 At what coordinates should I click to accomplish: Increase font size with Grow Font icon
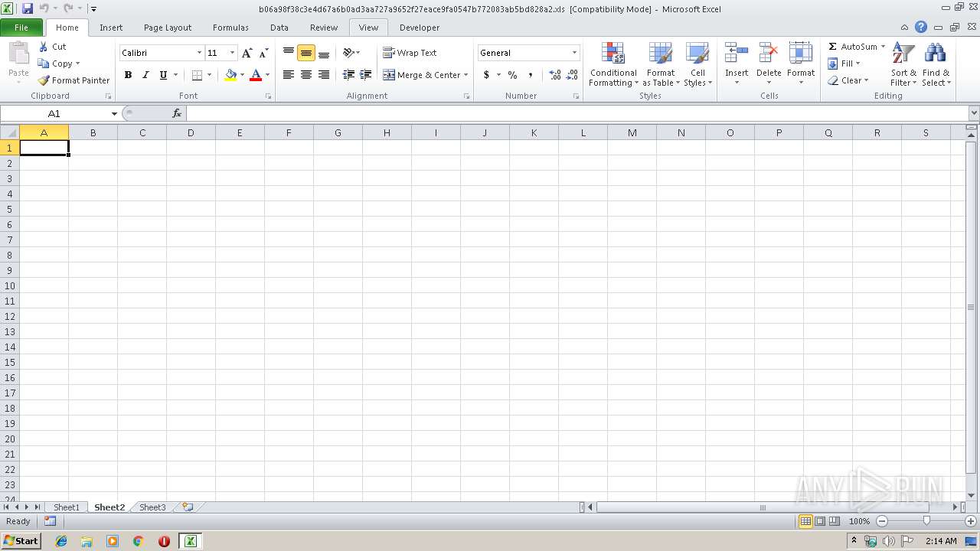click(x=247, y=53)
